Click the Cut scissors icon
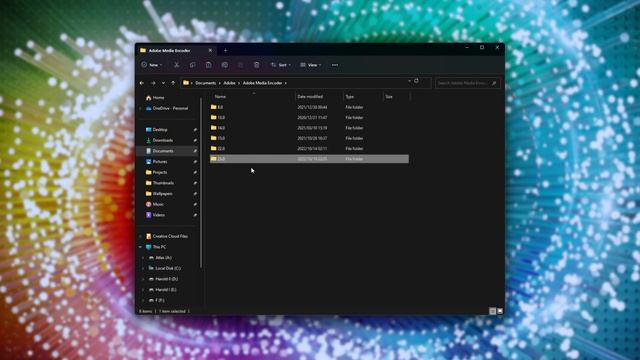 [176, 65]
